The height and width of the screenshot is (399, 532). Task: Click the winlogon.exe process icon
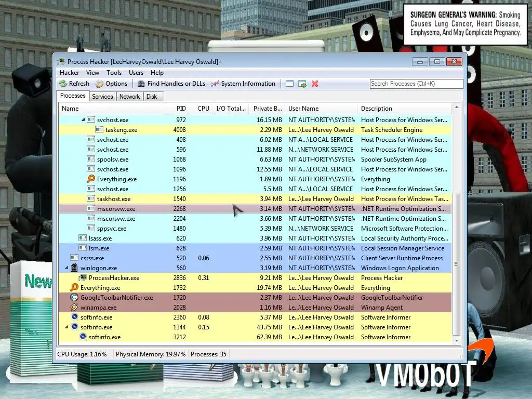[74, 268]
